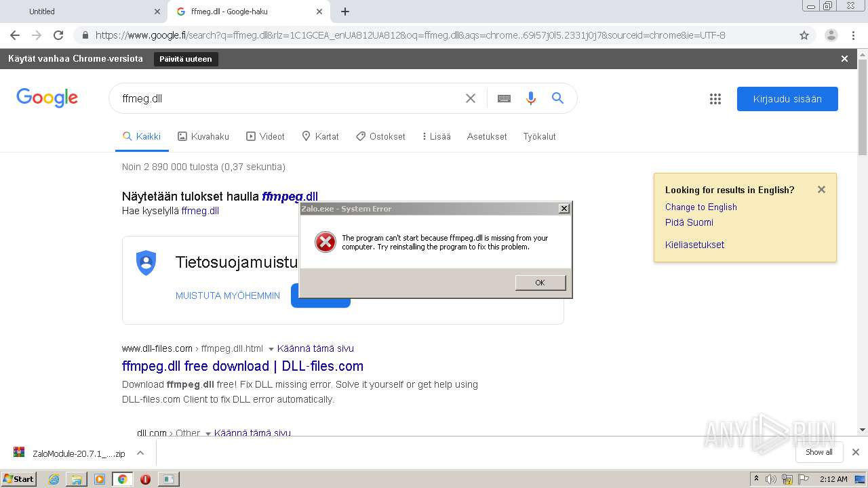The height and width of the screenshot is (488, 868).
Task: Open Työkalut search tools
Action: 539,136
